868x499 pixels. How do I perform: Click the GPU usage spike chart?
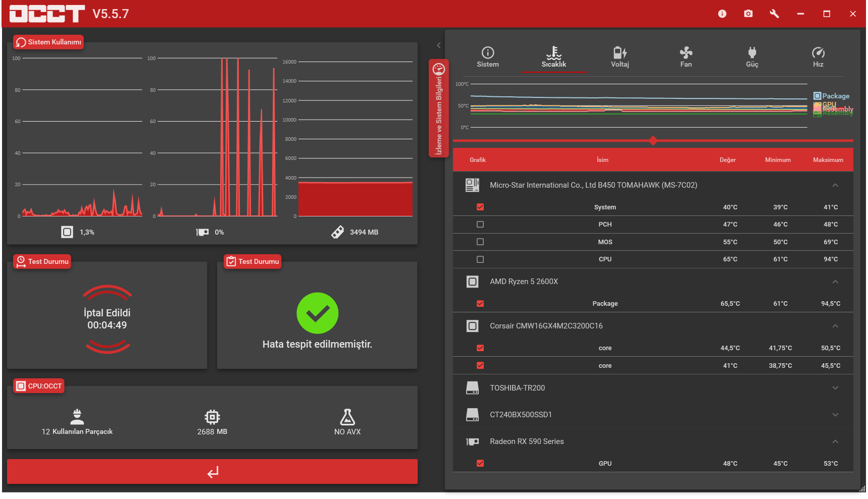(x=217, y=137)
